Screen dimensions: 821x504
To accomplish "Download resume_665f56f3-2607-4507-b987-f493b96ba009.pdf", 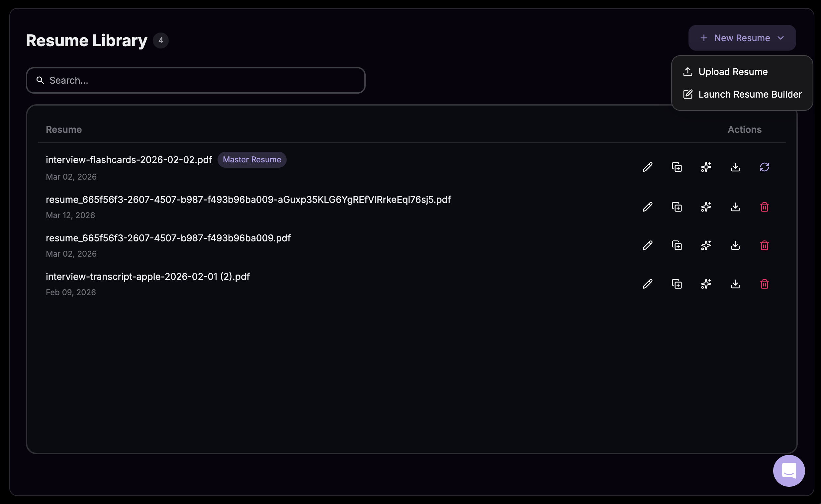I will pyautogui.click(x=735, y=246).
